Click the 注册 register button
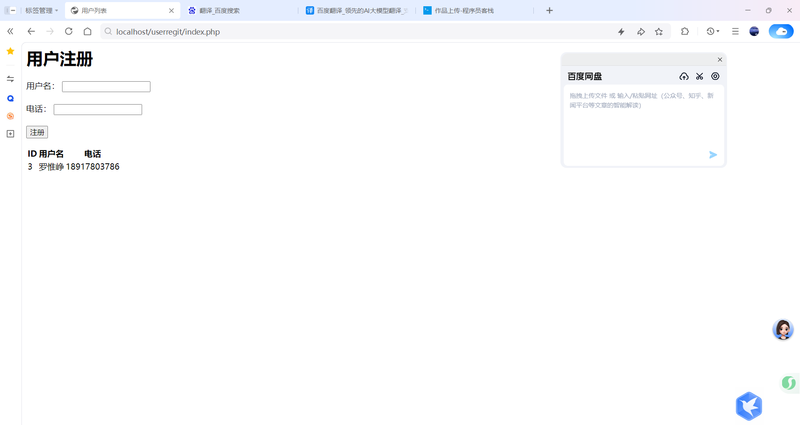Image resolution: width=800 pixels, height=425 pixels. [37, 132]
